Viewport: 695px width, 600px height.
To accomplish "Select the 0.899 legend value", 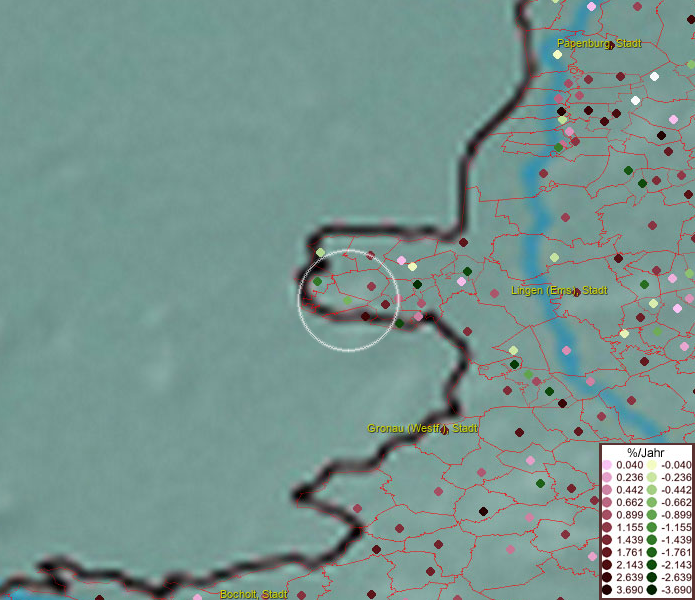I will coord(629,515).
